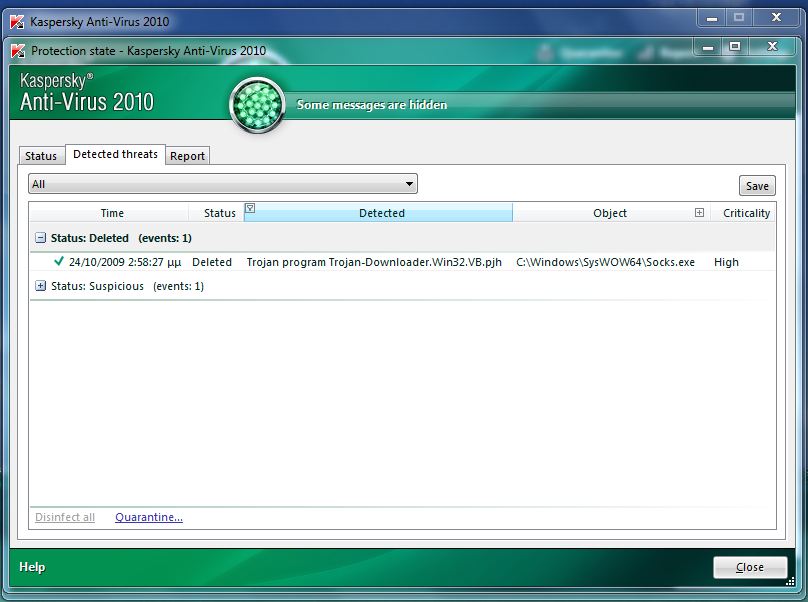The height and width of the screenshot is (602, 808).
Task: Click the C:\Windows\SysWOW64\Socks.exe object path
Action: (x=605, y=262)
